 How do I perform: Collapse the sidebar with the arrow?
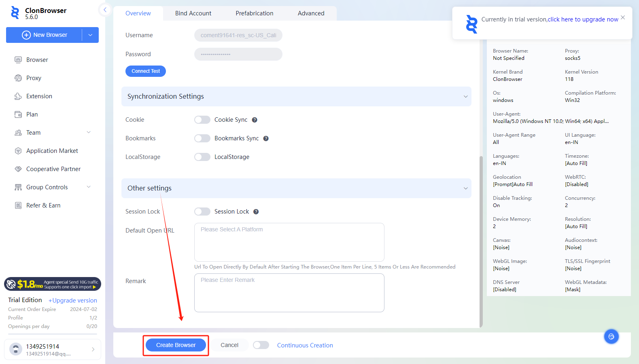coord(105,10)
